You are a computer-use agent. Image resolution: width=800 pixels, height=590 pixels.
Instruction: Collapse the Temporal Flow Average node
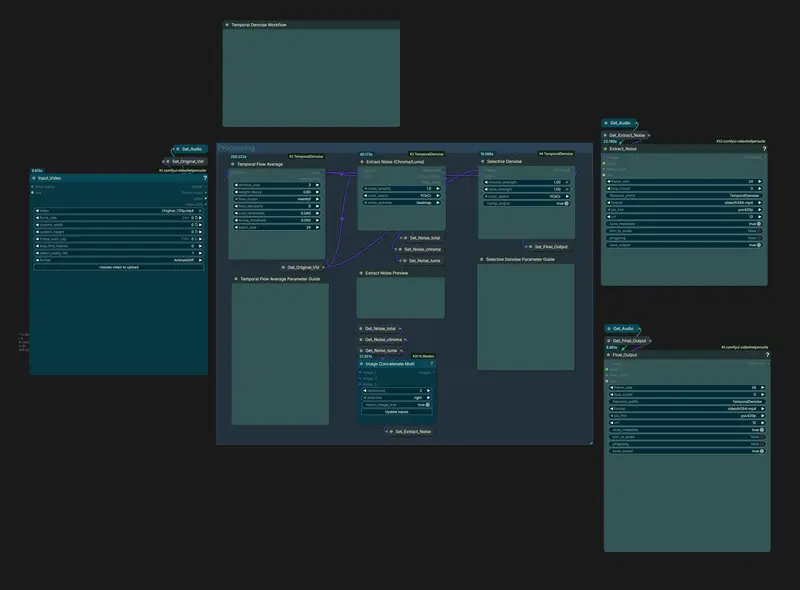[x=232, y=164]
